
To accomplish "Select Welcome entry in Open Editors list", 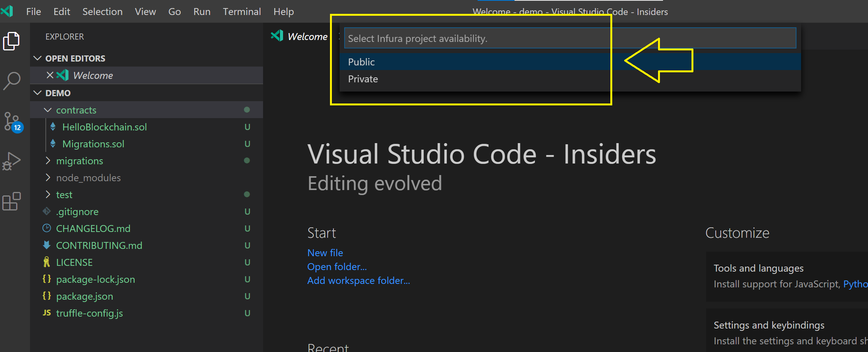I will tap(147, 75).
